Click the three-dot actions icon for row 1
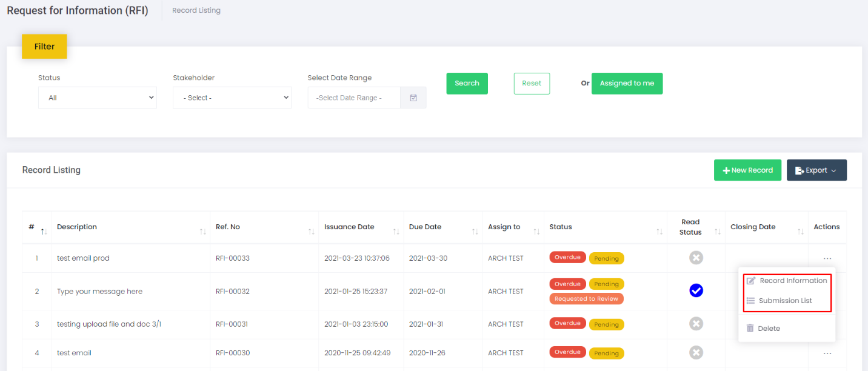Viewport: 868px width, 371px height. (827, 259)
